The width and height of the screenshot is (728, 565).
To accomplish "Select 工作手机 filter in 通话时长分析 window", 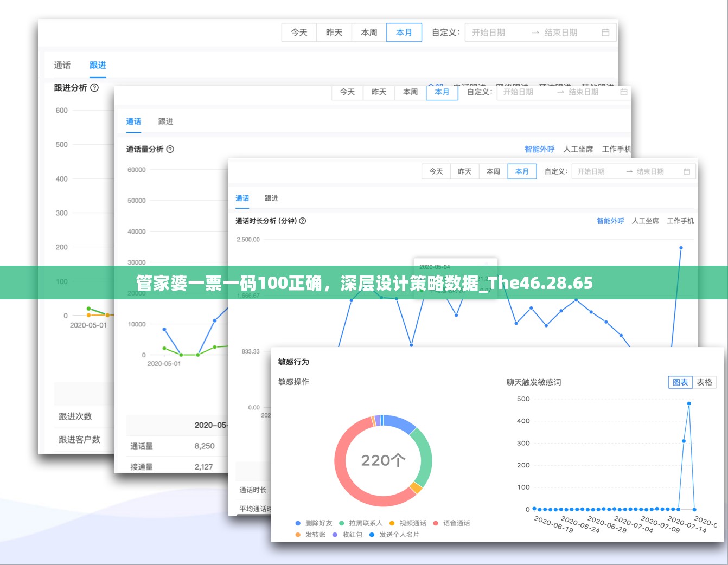I will click(680, 221).
